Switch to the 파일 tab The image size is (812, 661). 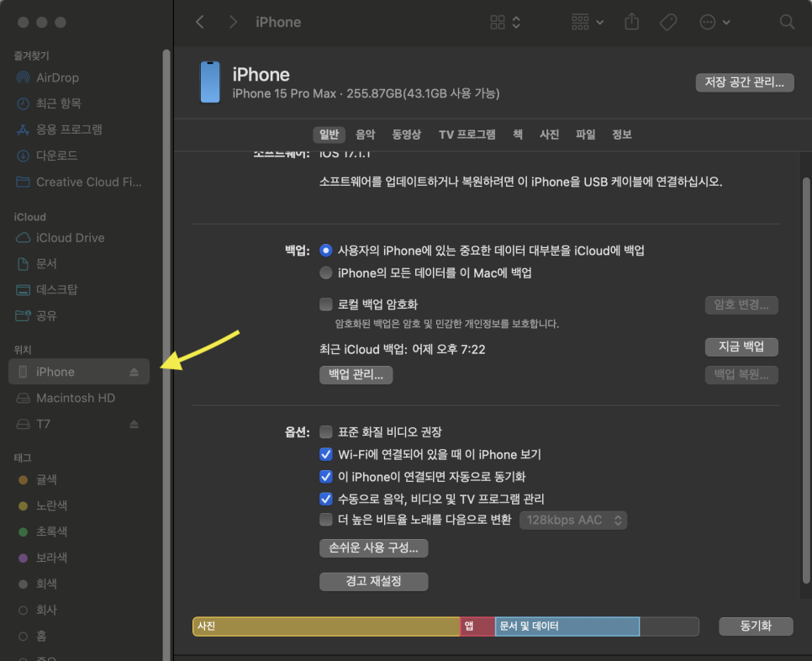(586, 135)
